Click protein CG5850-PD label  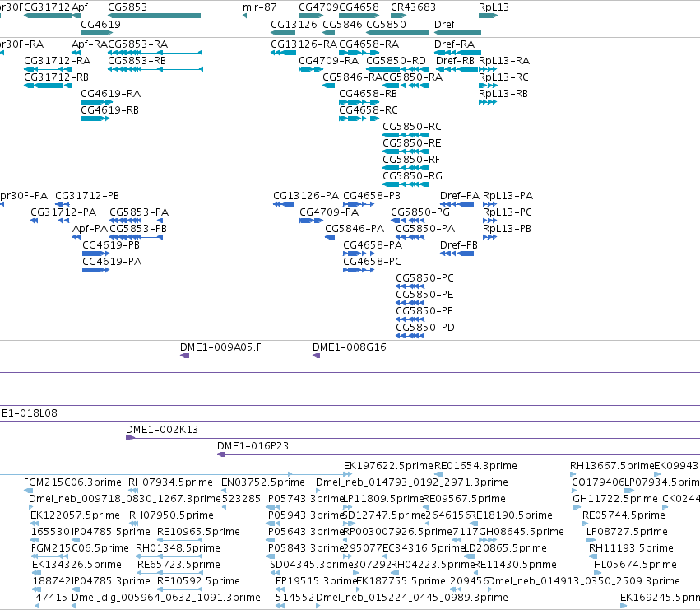click(425, 328)
